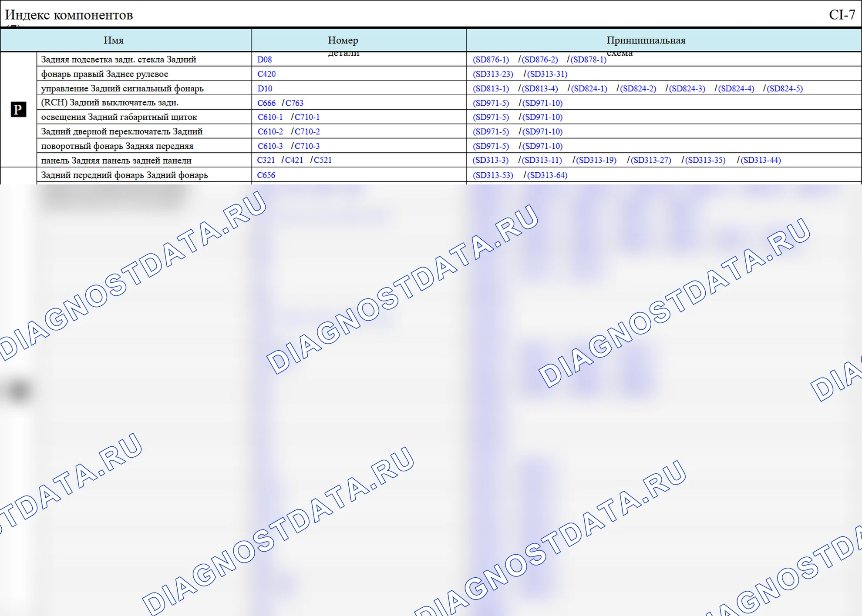Click the 'Имя' column header
The width and height of the screenshot is (862, 616).
pos(114,40)
